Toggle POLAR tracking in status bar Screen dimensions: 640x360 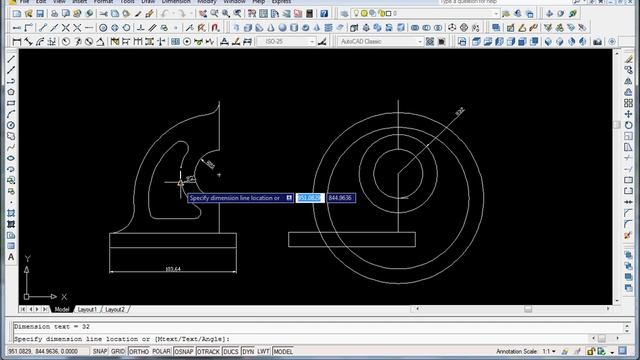pyautogui.click(x=161, y=351)
